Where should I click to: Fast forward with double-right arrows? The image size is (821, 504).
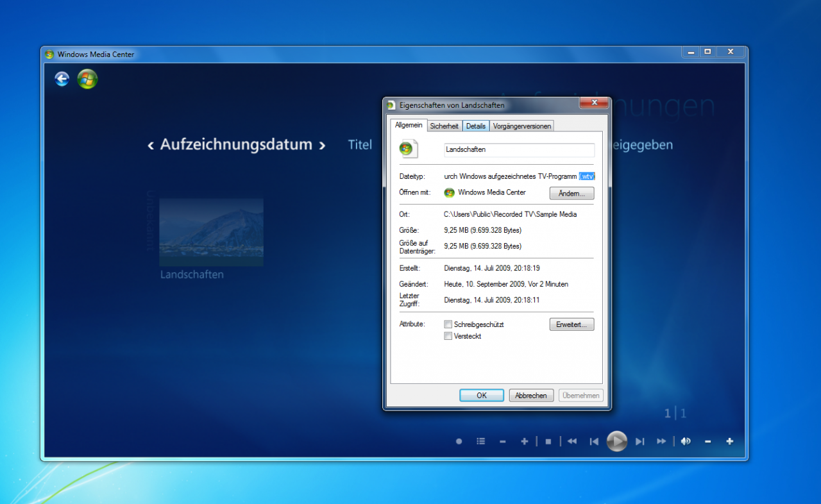(661, 441)
